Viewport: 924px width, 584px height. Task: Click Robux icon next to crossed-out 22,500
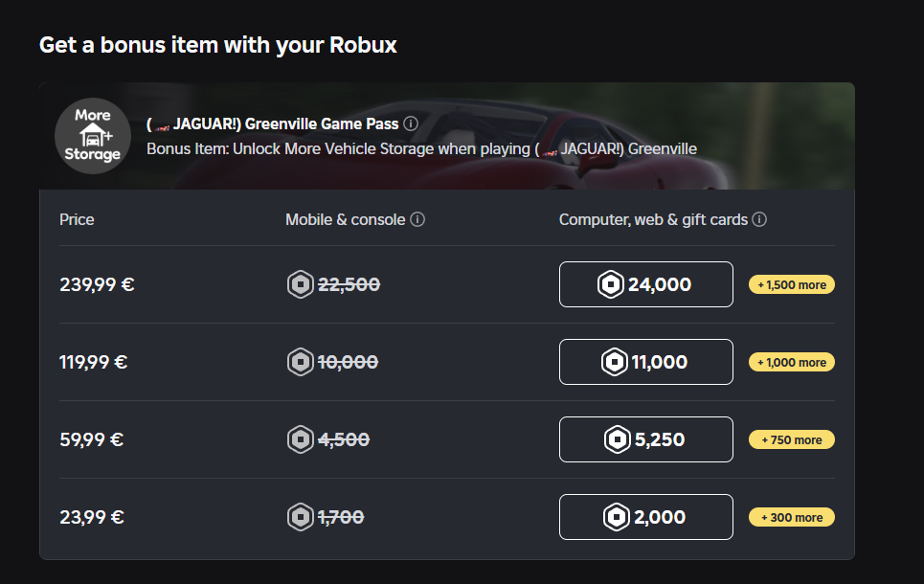coord(301,284)
